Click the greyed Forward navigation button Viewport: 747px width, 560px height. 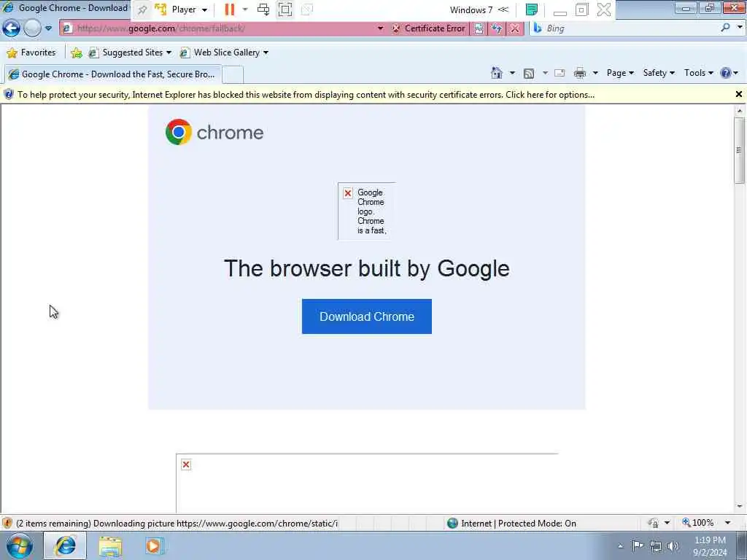tap(32, 28)
